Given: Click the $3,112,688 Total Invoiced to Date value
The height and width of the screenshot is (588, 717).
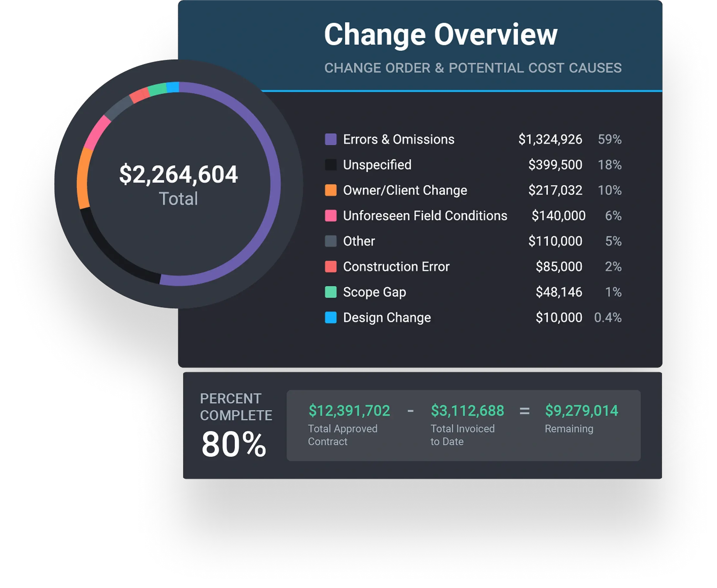Looking at the screenshot, I should [x=467, y=411].
